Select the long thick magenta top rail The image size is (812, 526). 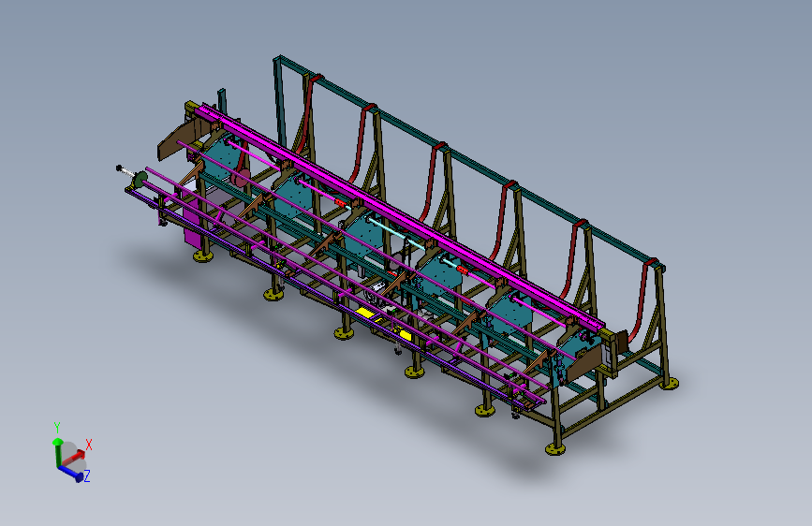[x=399, y=217]
